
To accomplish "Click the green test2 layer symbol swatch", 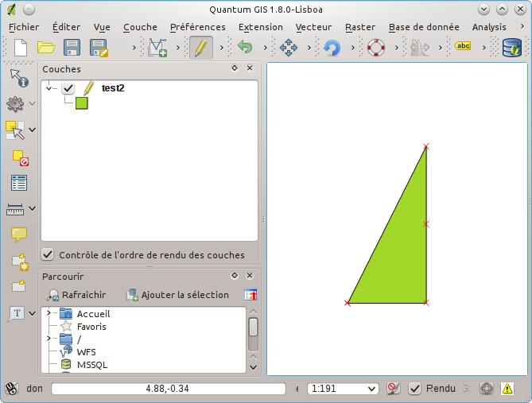I will 81,103.
